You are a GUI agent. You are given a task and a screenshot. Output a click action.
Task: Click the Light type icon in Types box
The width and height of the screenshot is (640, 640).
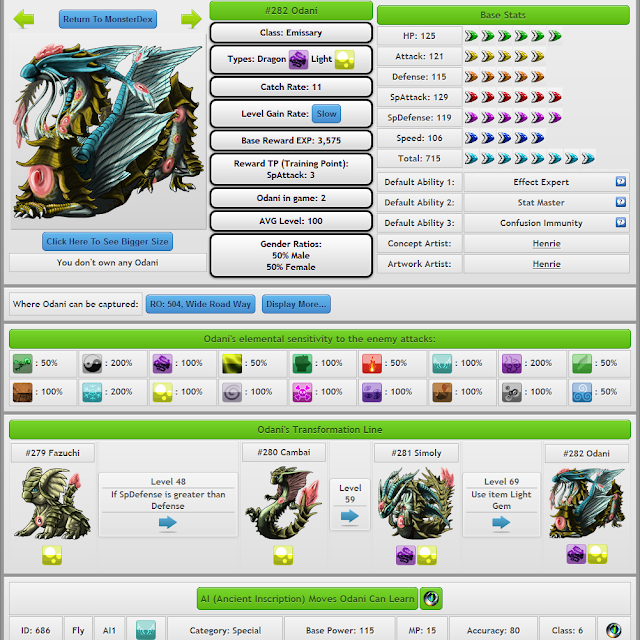tap(344, 60)
